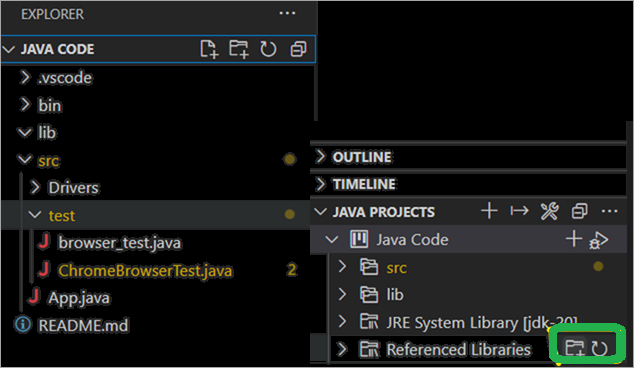Click library icon beside Referenced Libraries

pyautogui.click(x=369, y=349)
